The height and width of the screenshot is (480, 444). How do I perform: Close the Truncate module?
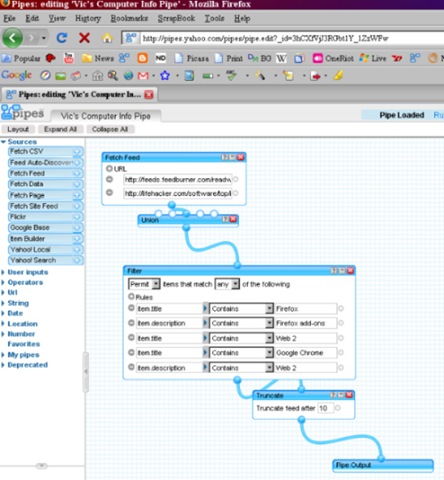tap(349, 395)
